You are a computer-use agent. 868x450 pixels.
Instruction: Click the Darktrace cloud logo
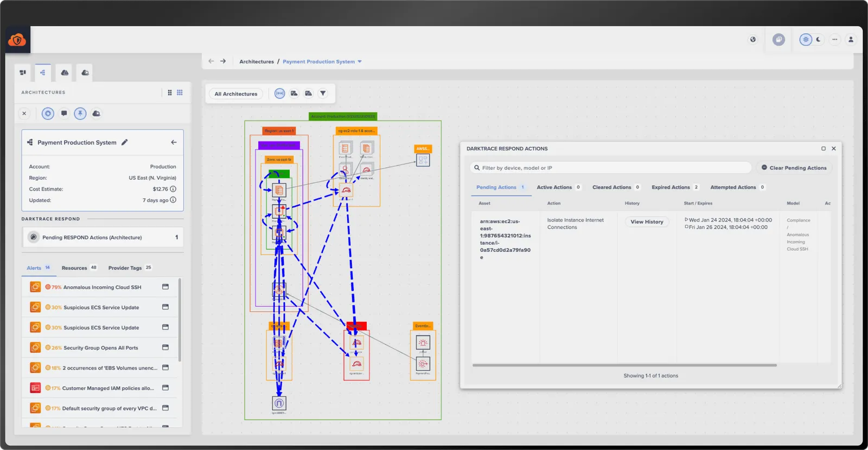(17, 40)
